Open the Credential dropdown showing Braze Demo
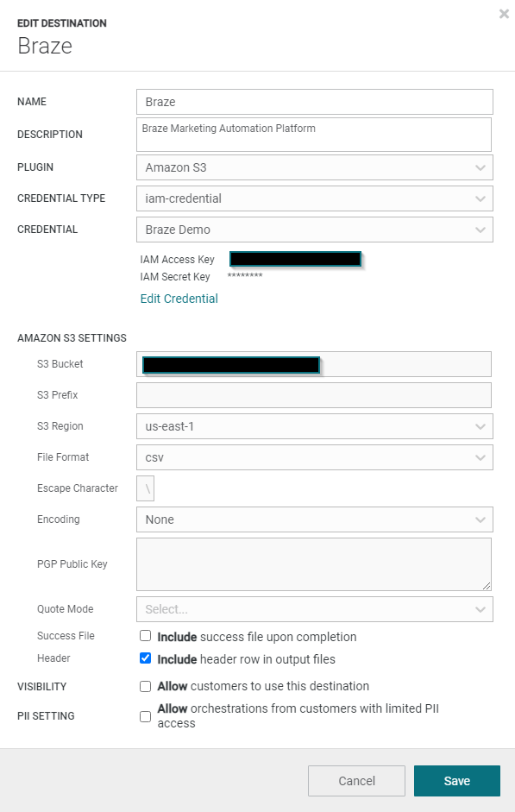Image resolution: width=515 pixels, height=812 pixels. click(x=315, y=230)
